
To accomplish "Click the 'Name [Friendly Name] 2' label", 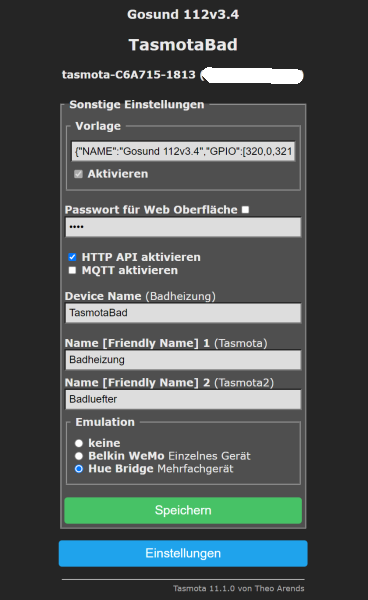I will [137, 383].
